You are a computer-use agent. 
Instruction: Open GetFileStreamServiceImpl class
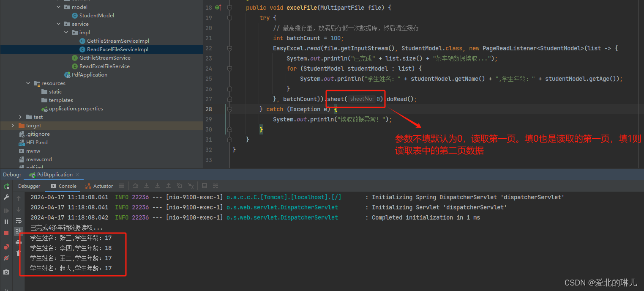coord(118,41)
